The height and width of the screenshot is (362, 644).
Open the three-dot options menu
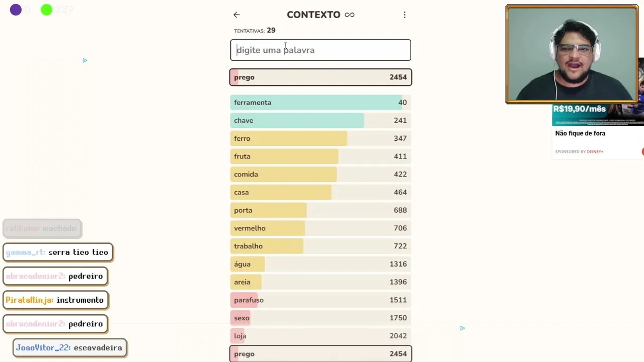pos(405,15)
